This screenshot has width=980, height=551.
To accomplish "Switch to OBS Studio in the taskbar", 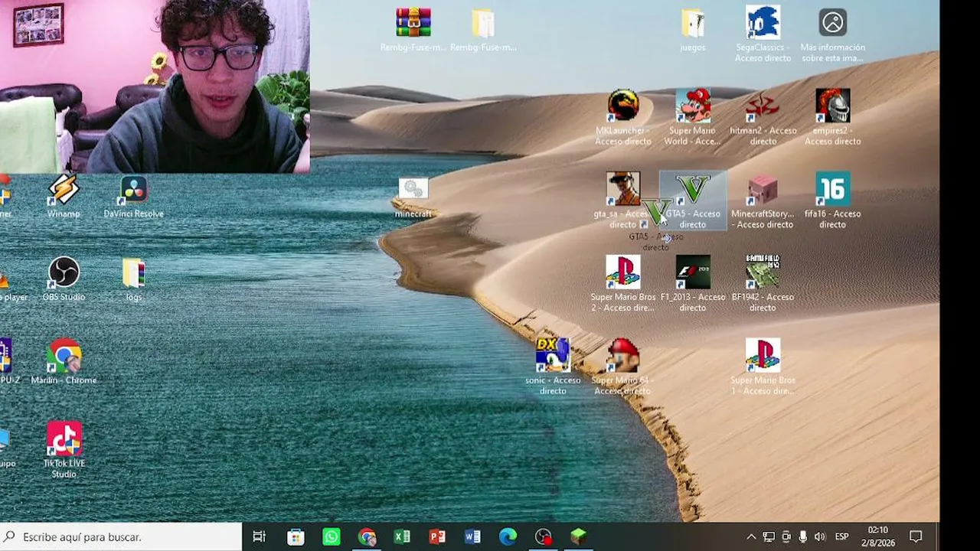I will tap(543, 536).
